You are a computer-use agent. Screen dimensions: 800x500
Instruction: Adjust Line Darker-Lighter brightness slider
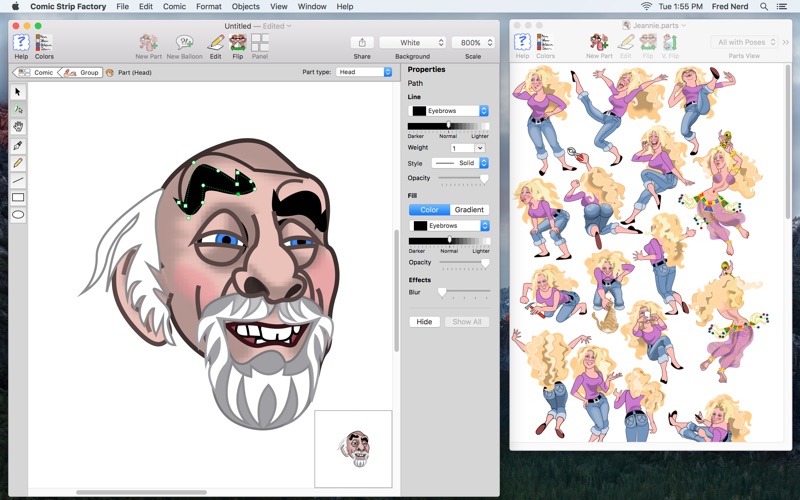448,126
